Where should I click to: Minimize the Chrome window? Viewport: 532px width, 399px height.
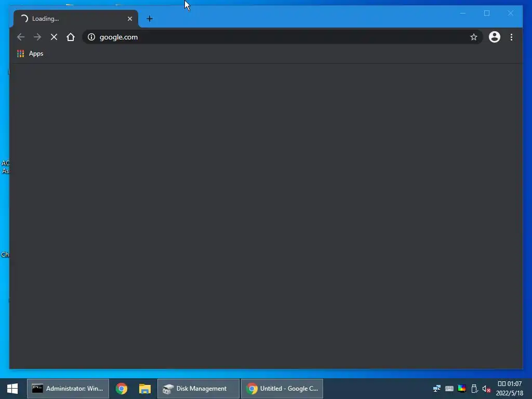pyautogui.click(x=463, y=13)
